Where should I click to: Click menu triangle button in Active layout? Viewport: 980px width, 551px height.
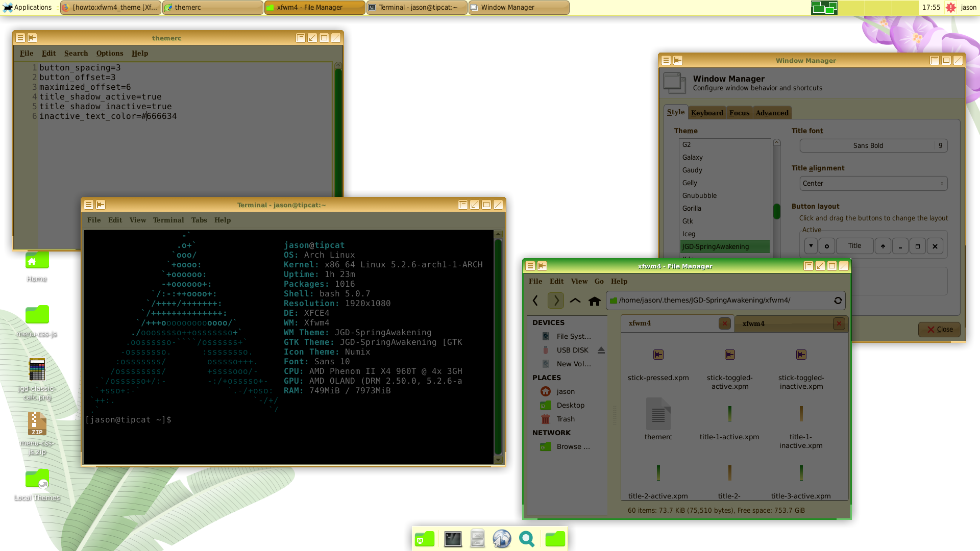(811, 246)
